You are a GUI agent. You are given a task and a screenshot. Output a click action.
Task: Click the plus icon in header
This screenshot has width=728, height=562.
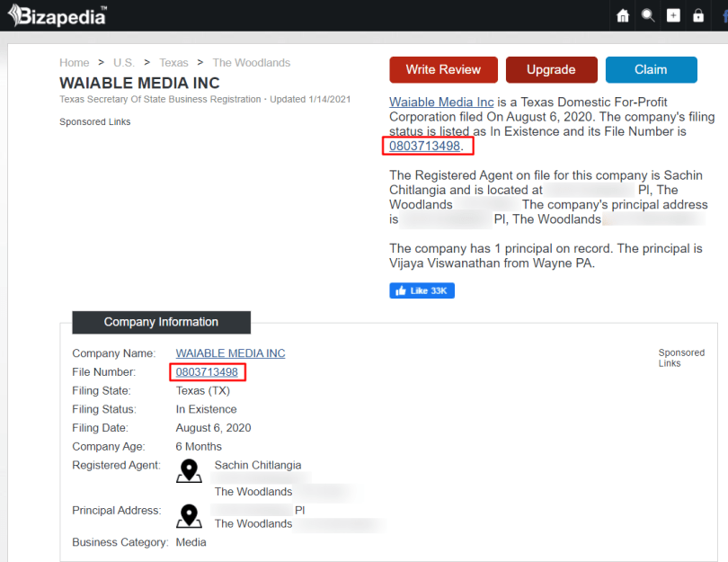coord(673,16)
